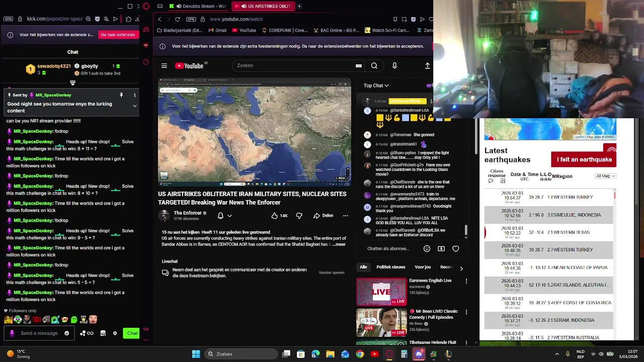This screenshot has width=644, height=362.
Task: Click the Delen share button
Action: tap(323, 216)
